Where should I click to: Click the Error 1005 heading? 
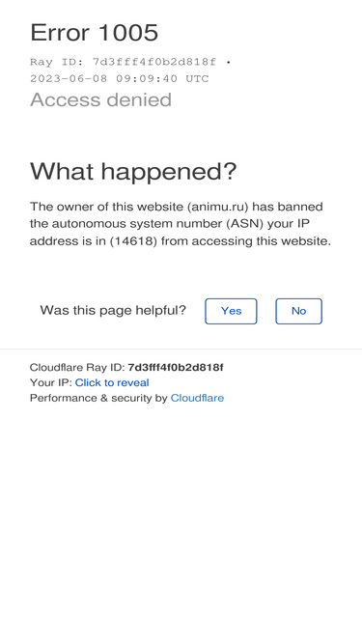click(94, 32)
